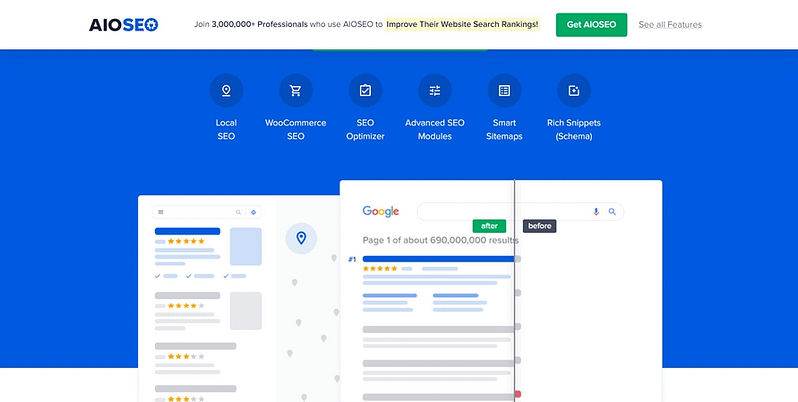Click the green Get AIOSEO button
This screenshot has height=402, width=798.
(591, 24)
